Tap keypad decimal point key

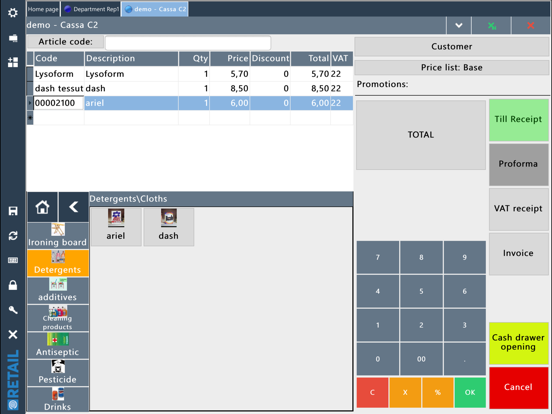pyautogui.click(x=465, y=359)
